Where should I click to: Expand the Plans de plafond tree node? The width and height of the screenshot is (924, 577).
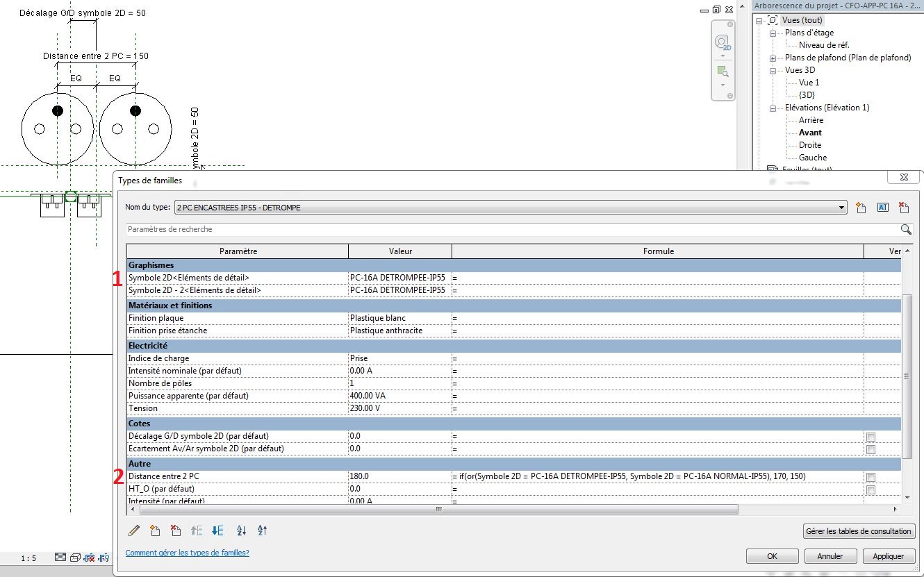[x=773, y=58]
